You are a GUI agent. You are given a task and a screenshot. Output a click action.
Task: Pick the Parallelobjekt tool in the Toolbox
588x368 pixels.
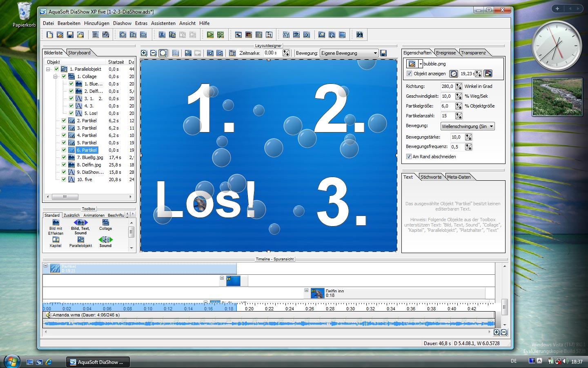click(80, 242)
